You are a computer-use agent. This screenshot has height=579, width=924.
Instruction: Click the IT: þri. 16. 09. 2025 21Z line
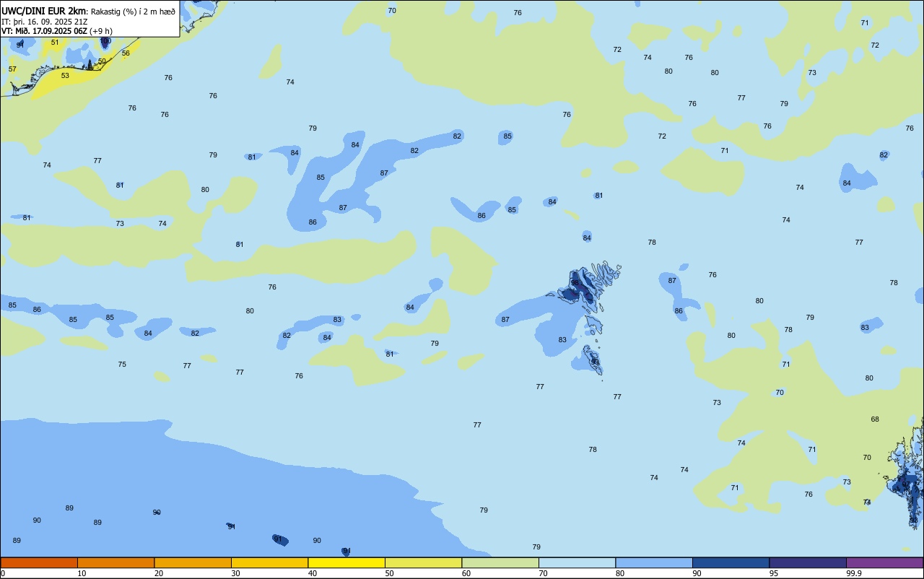click(45, 21)
